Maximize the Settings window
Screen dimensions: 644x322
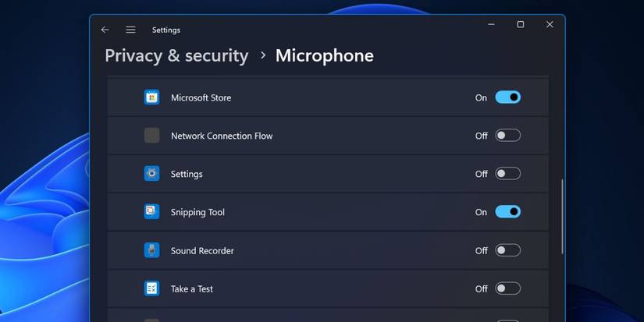(521, 25)
